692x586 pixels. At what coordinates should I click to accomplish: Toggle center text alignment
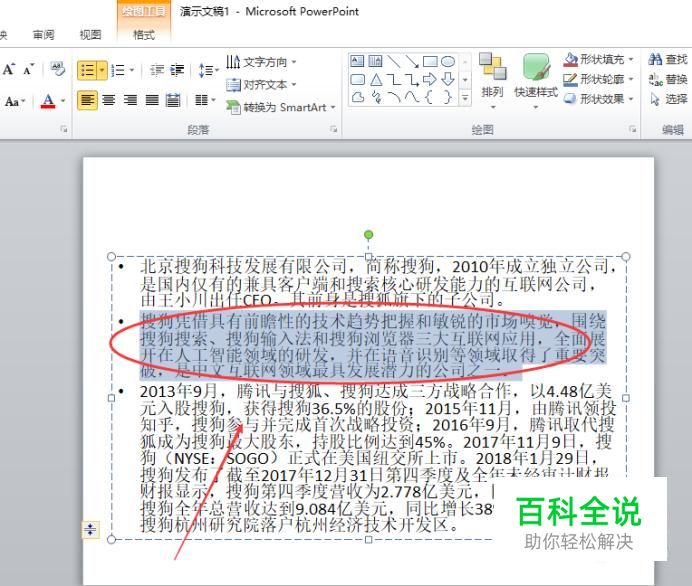point(109,100)
